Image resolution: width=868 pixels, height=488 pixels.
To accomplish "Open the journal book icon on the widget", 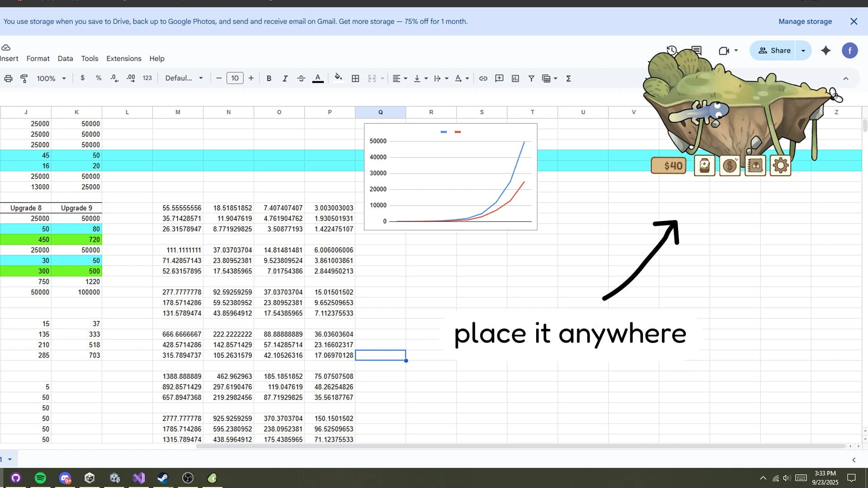I will [x=755, y=165].
